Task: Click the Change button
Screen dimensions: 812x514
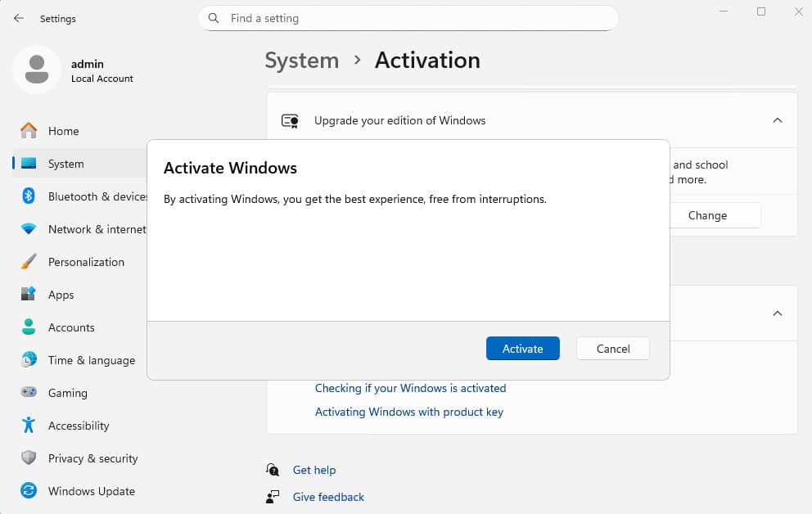Action: [715, 215]
